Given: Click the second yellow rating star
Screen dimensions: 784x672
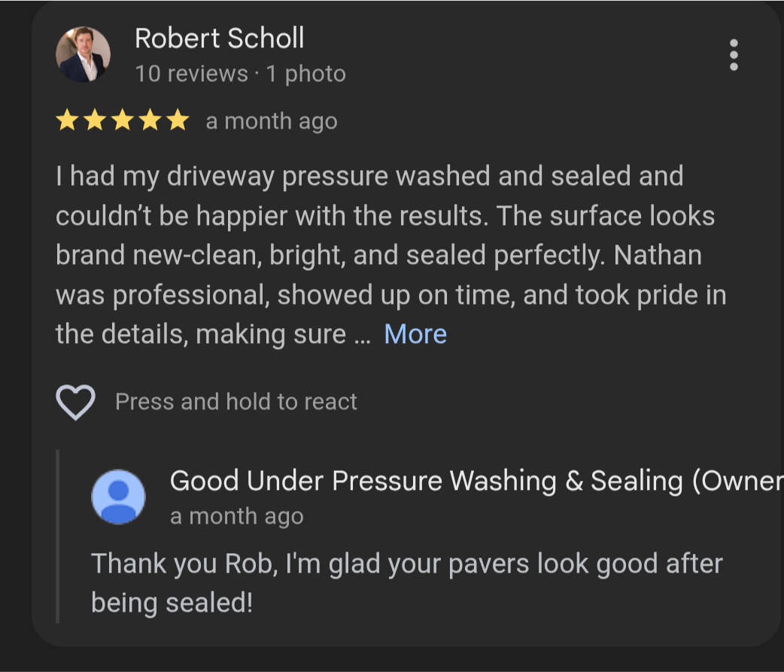Looking at the screenshot, I should click(x=95, y=120).
